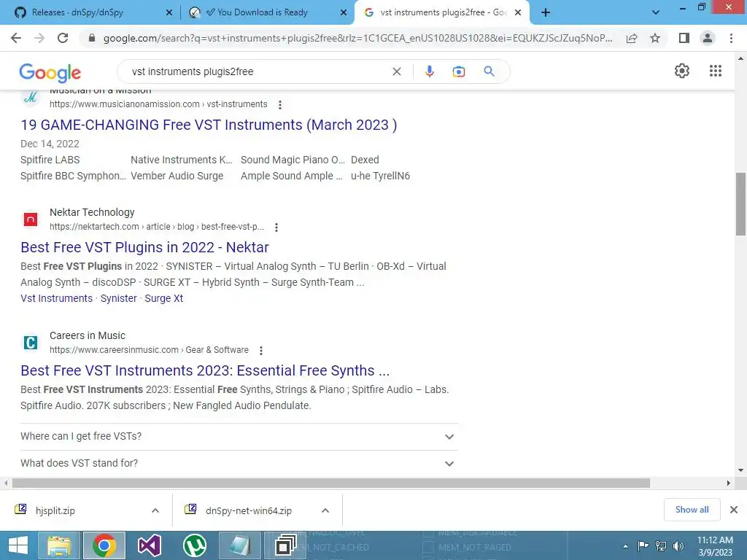Viewport: 747px width, 560px height.
Task: Click the scroll-down arrow of vertical scrollbar
Action: 740,470
